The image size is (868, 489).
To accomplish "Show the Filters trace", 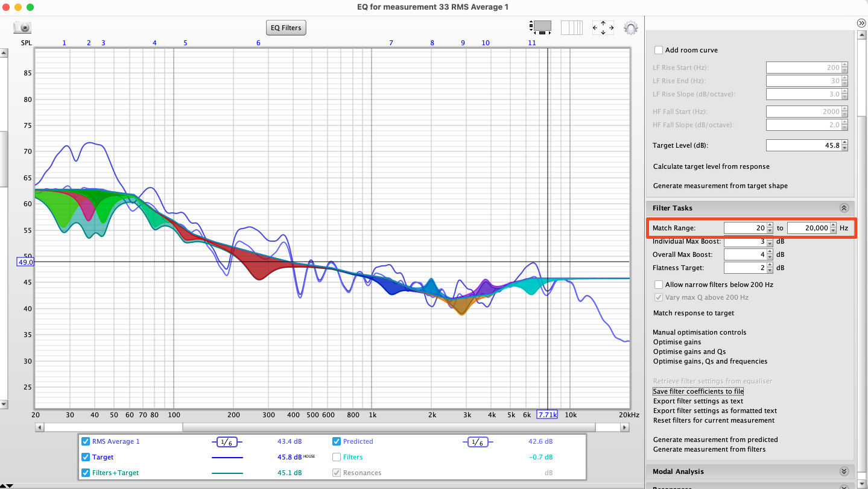I will 337,458.
